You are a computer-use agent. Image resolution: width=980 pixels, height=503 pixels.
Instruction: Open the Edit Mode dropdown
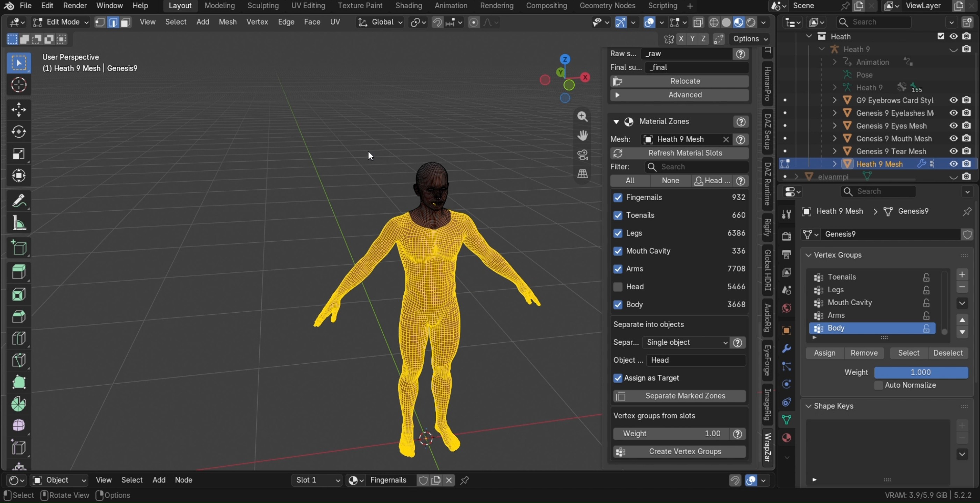[x=61, y=22]
